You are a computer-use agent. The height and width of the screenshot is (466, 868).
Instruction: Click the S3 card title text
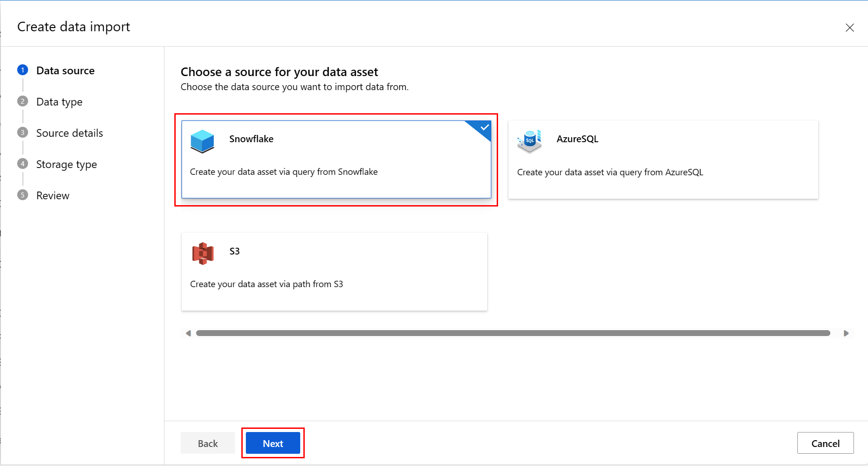pos(235,251)
